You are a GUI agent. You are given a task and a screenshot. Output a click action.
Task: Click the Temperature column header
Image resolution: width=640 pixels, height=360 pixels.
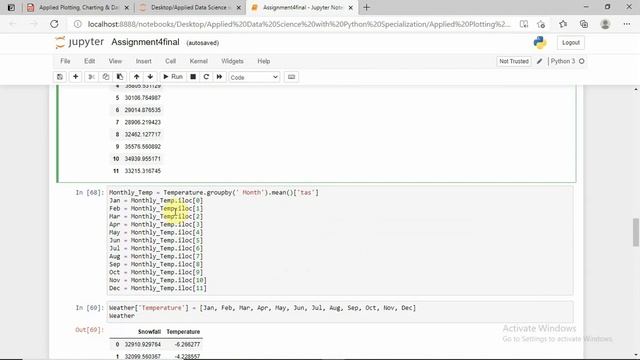pyautogui.click(x=183, y=332)
